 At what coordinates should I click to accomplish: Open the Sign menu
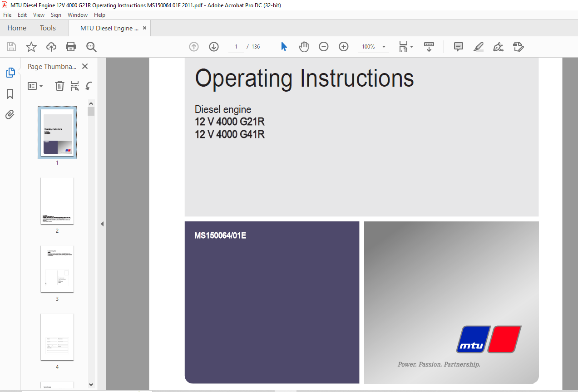tap(56, 15)
